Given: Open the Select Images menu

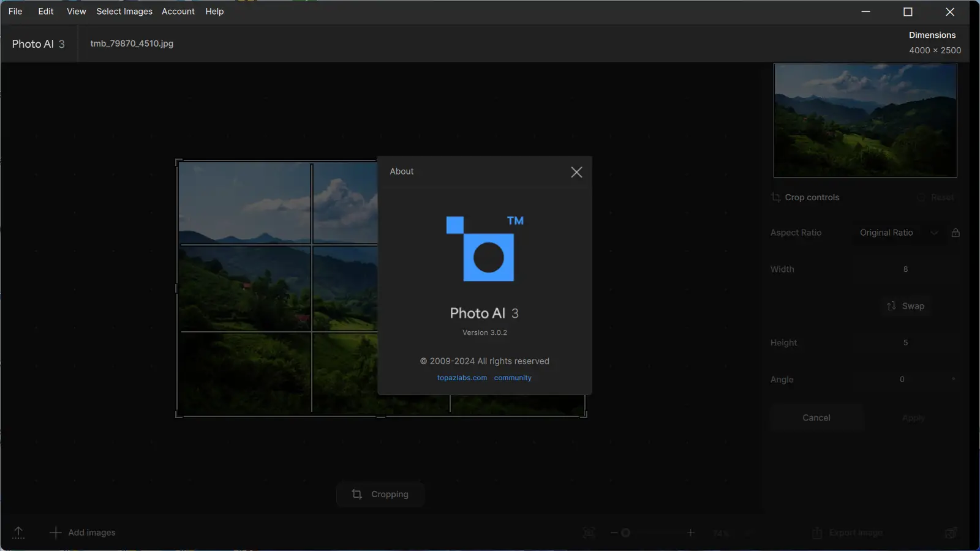Looking at the screenshot, I should [x=124, y=11].
